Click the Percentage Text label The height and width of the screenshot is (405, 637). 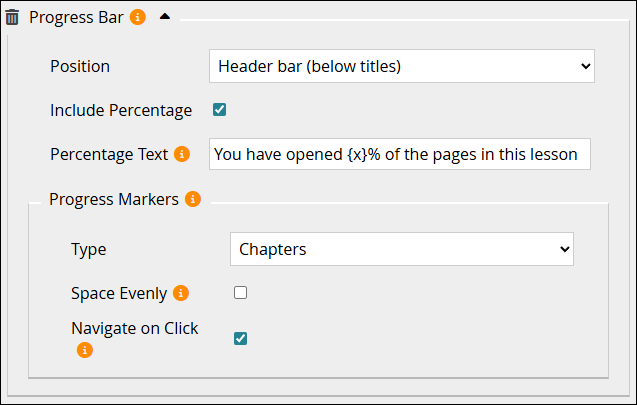tap(109, 154)
